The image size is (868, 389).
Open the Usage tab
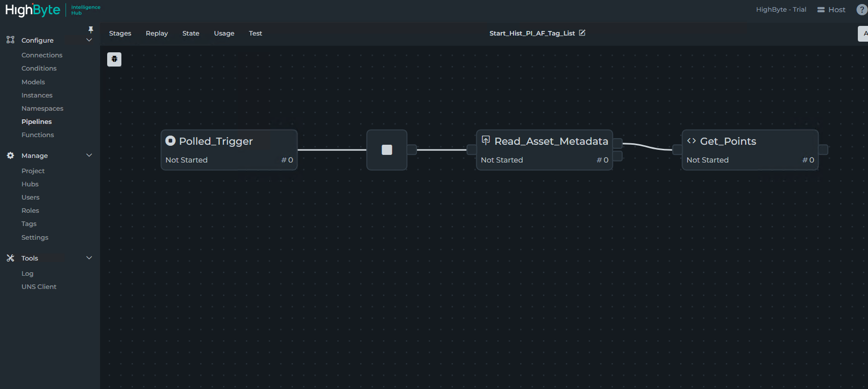pos(224,34)
